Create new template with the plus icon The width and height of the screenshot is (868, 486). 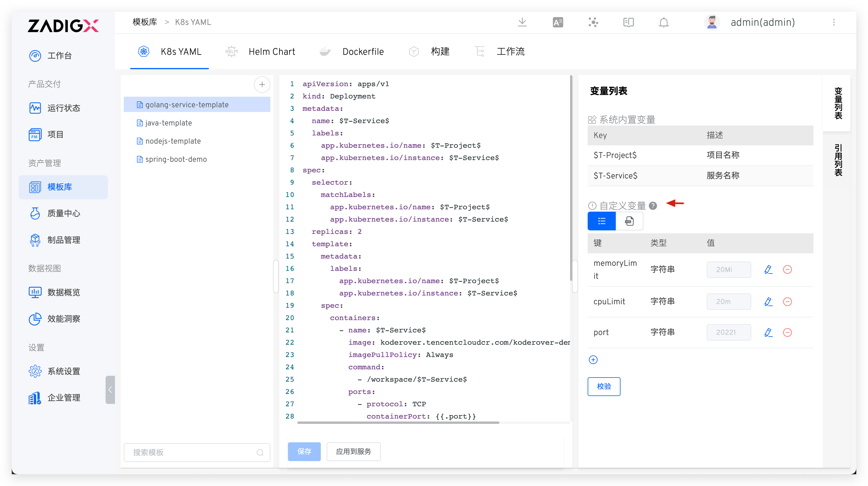262,84
